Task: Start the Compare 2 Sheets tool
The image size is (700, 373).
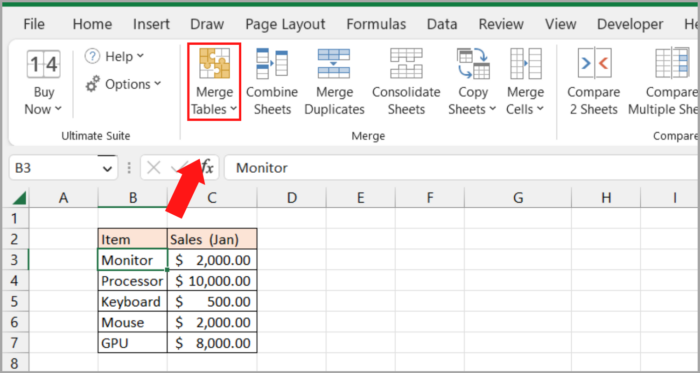Action: 594,63
